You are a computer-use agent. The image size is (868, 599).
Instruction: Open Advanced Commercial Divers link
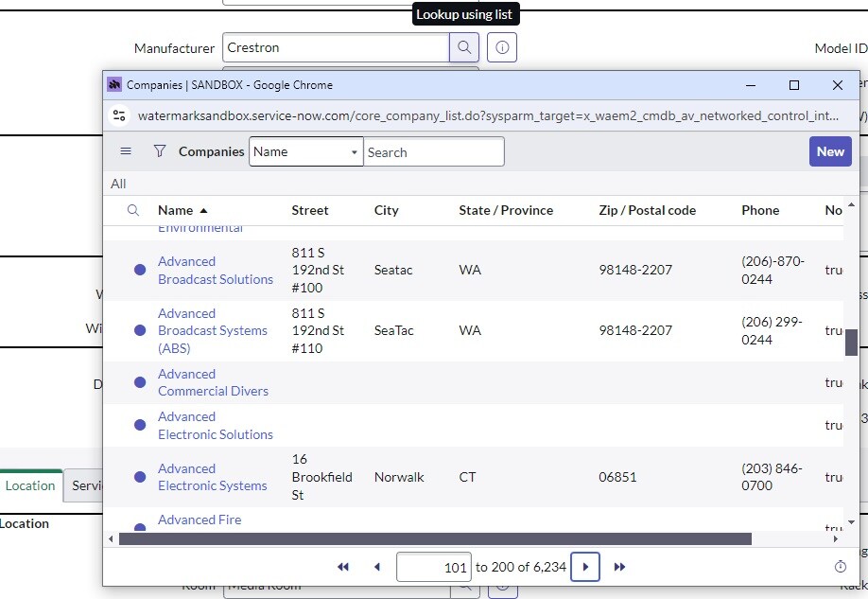tap(213, 382)
